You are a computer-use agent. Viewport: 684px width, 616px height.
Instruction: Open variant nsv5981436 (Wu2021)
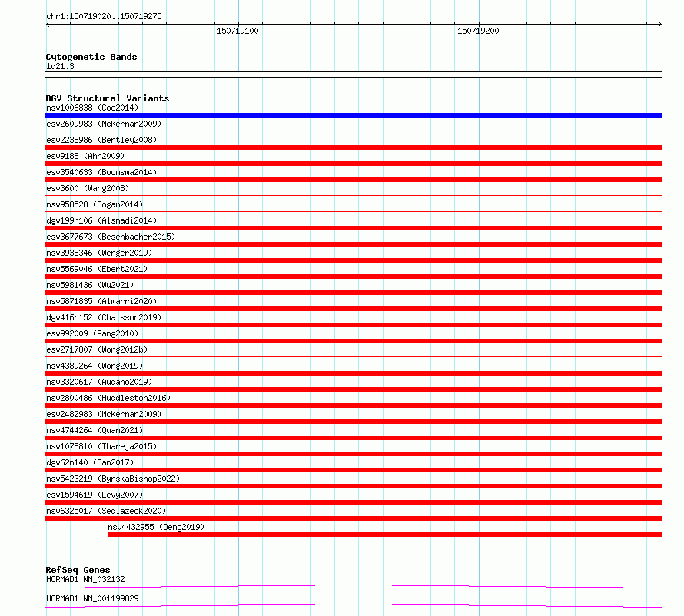pos(90,285)
